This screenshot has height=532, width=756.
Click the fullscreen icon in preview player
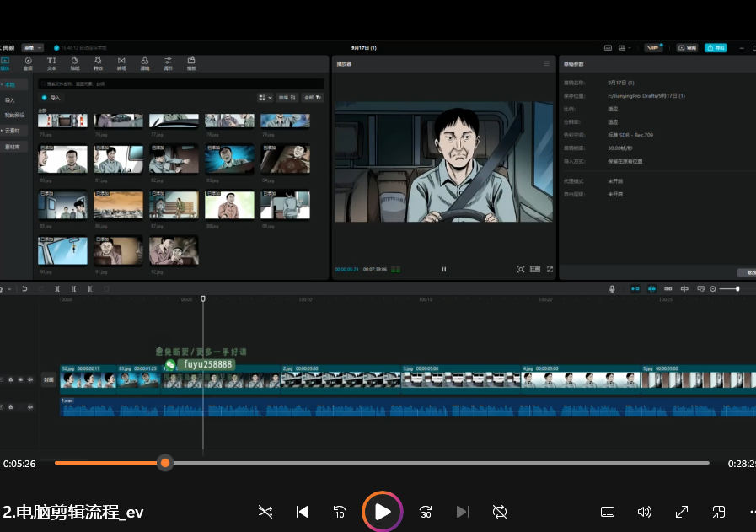(550, 269)
